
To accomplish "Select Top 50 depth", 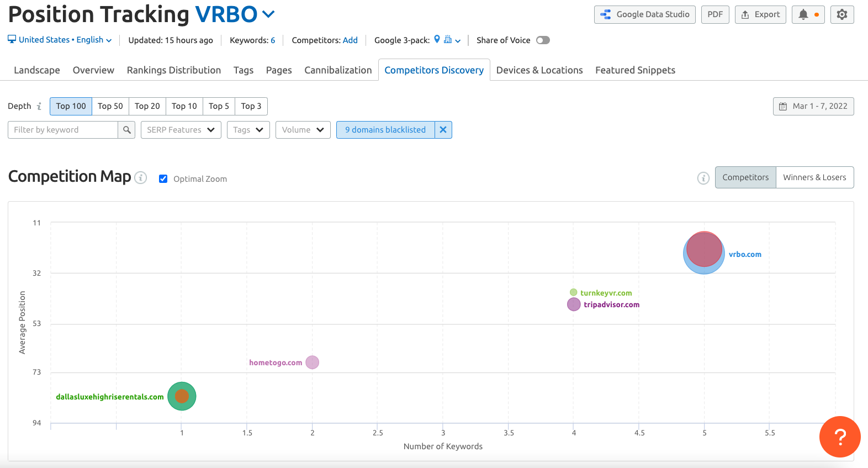I will [x=110, y=106].
